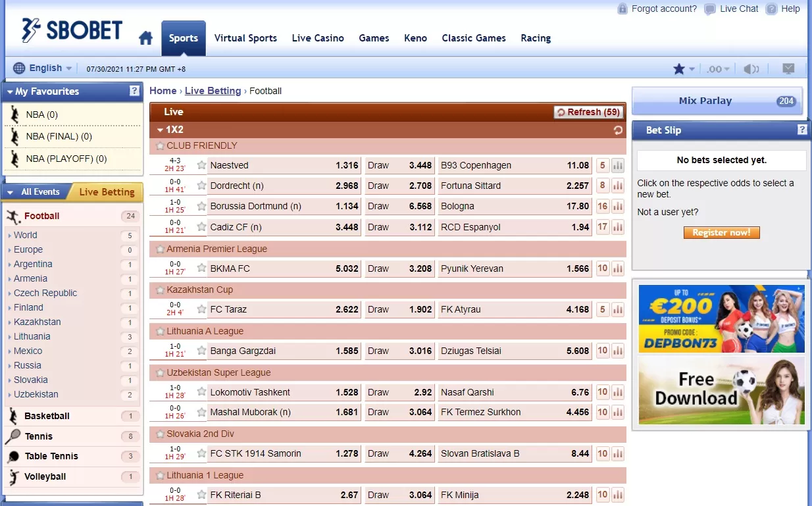The width and height of the screenshot is (812, 506).
Task: Open statistics chart for BKMA FC match
Action: (x=618, y=268)
